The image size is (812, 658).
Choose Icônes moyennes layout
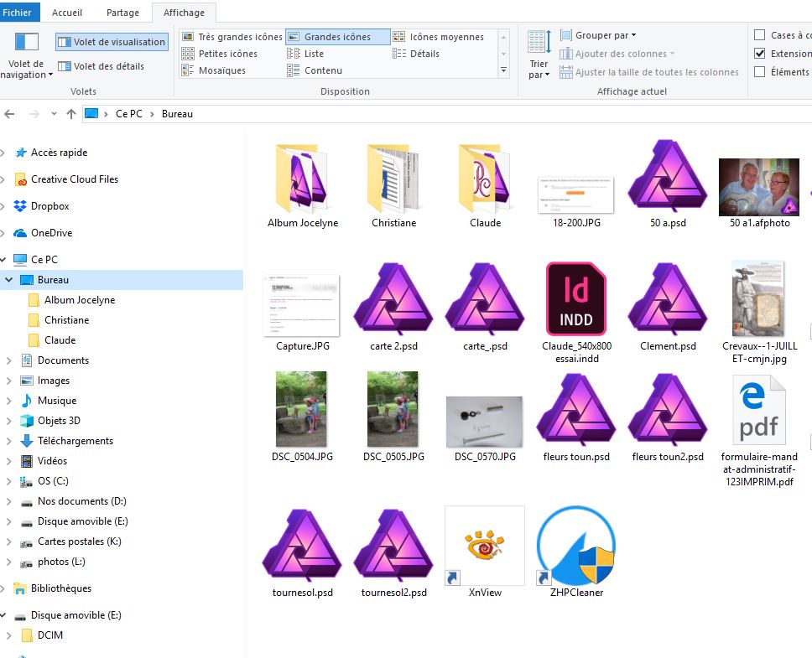click(439, 37)
